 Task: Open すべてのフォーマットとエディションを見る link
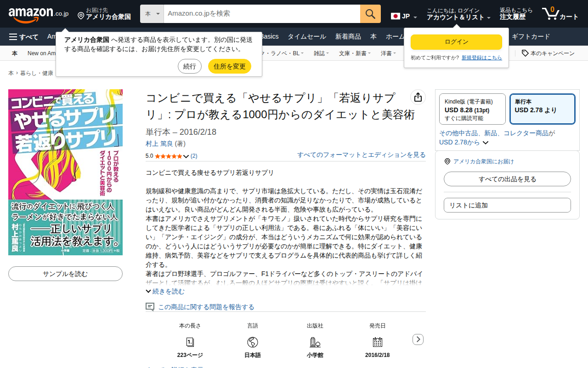click(x=362, y=155)
